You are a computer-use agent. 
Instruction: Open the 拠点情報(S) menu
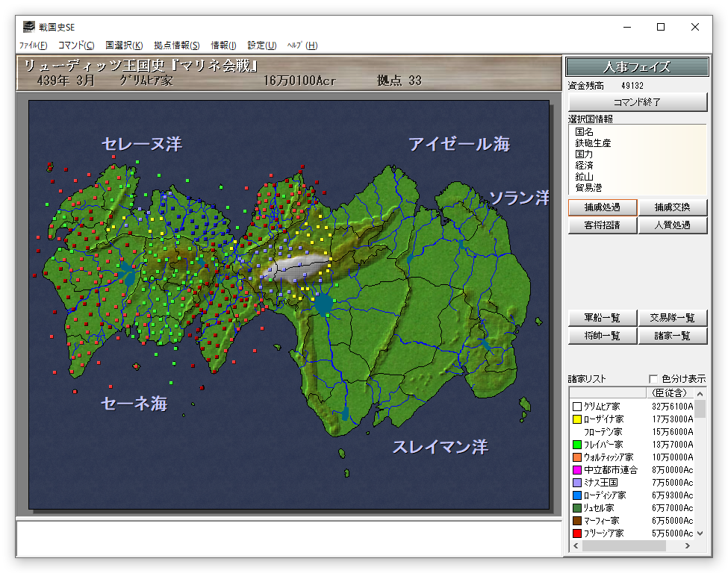pos(176,46)
